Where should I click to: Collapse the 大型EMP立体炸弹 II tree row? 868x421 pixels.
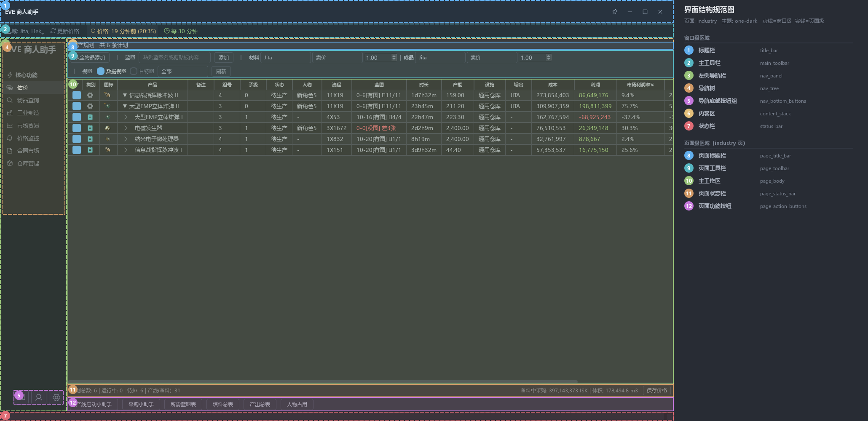(125, 107)
